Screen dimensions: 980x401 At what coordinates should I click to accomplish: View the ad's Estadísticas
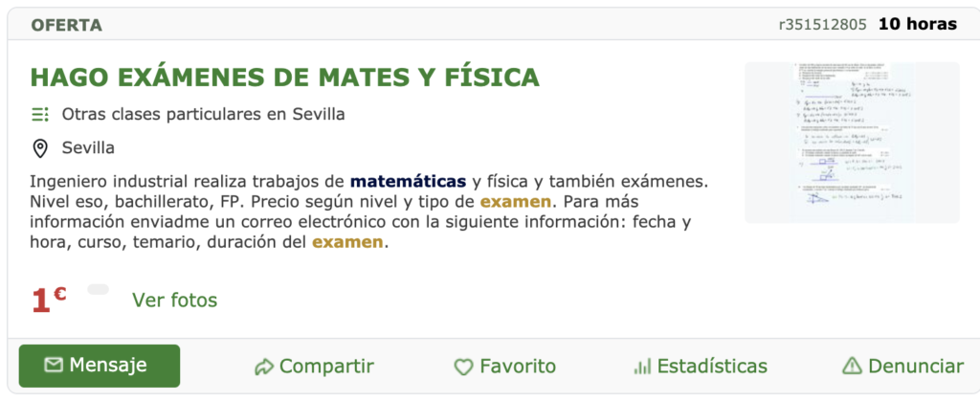(x=701, y=367)
